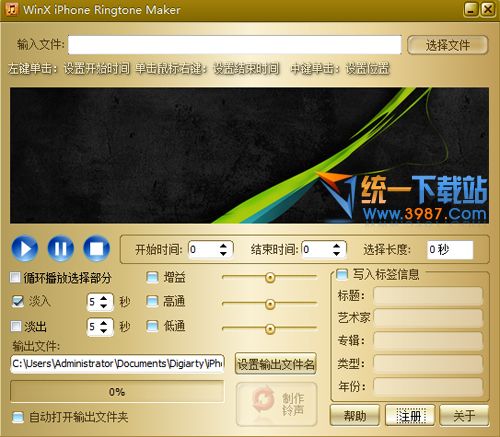Click the 低通 slider handle
Image resolution: width=500 pixels, height=437 pixels.
pos(270,329)
